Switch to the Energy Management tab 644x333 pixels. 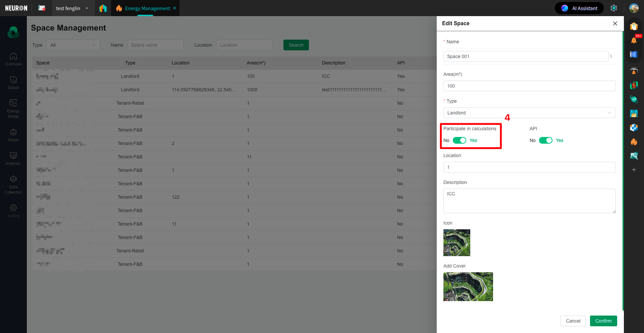click(147, 8)
